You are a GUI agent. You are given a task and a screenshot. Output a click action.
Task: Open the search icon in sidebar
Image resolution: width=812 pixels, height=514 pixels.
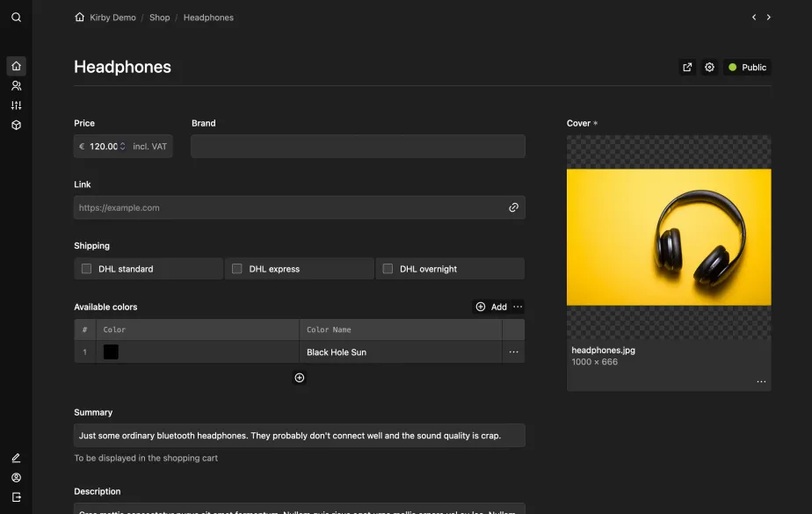tap(16, 17)
